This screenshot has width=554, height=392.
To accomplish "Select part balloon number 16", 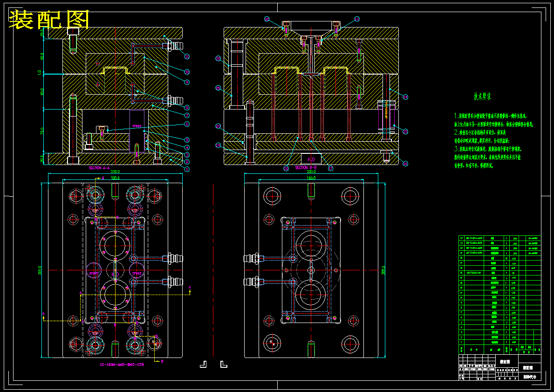I will click(405, 163).
